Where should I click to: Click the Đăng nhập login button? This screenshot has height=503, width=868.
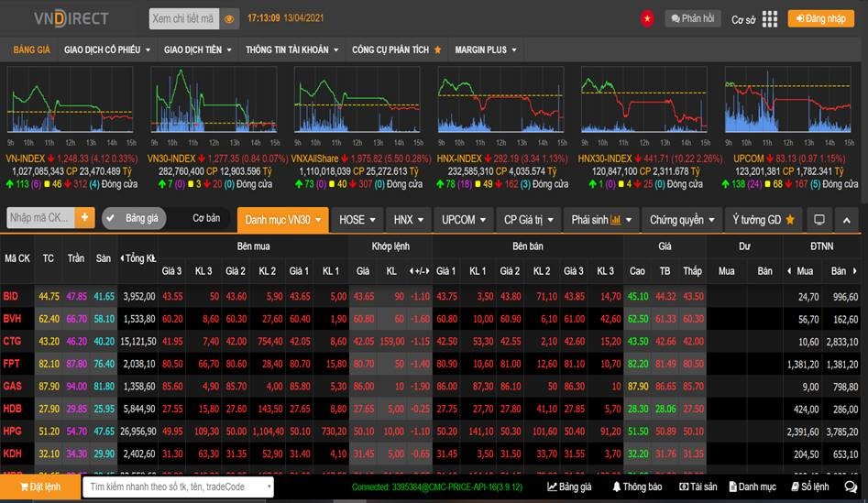coord(821,19)
